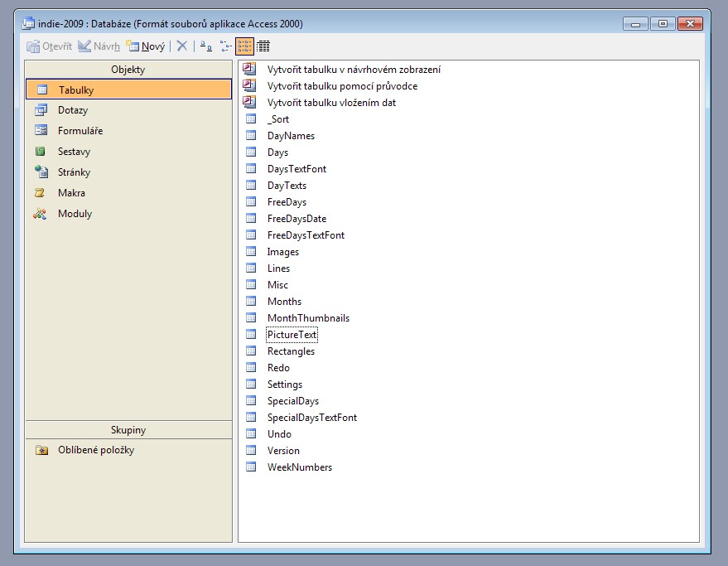Select the WeekNumbers table

click(299, 467)
